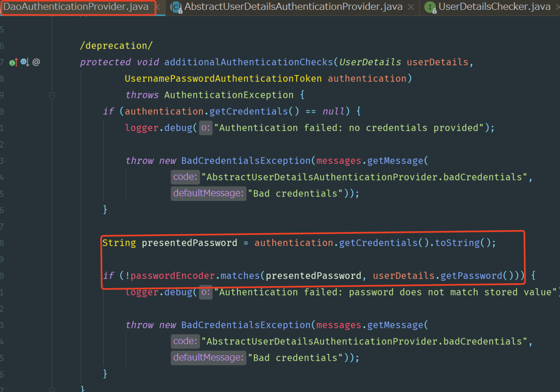The width and height of the screenshot is (560, 392).
Task: Click second 'code:' parameter hint near bottom
Action: click(185, 341)
